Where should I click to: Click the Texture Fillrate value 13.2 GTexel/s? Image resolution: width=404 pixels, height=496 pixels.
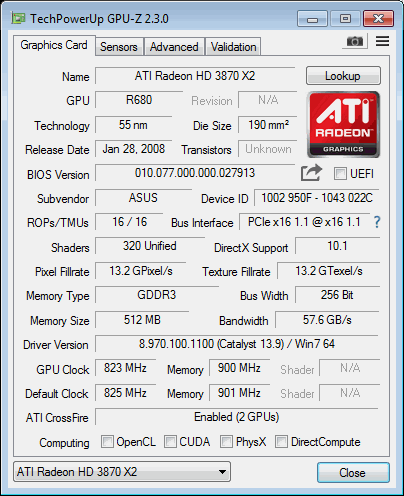point(329,271)
